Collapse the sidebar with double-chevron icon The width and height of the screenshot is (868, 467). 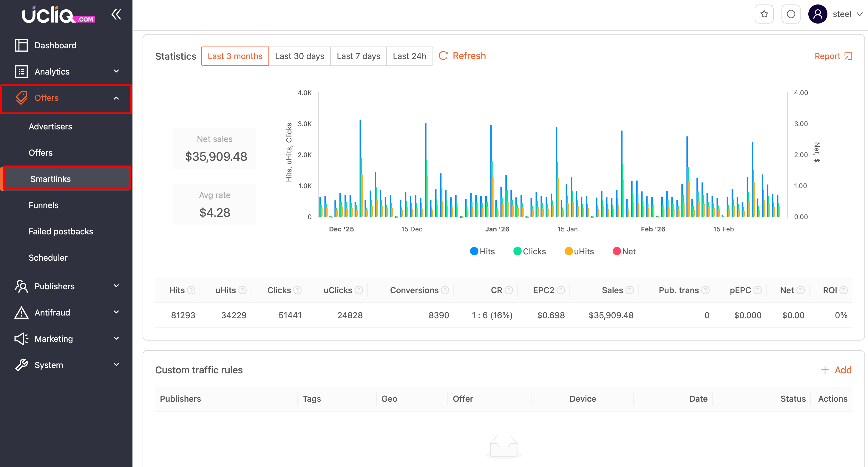click(x=116, y=15)
